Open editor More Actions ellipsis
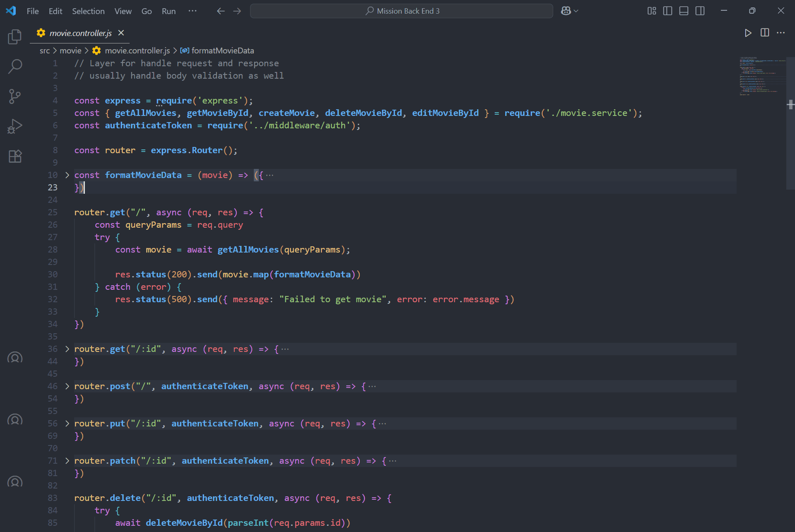This screenshot has width=795, height=532. 781,33
